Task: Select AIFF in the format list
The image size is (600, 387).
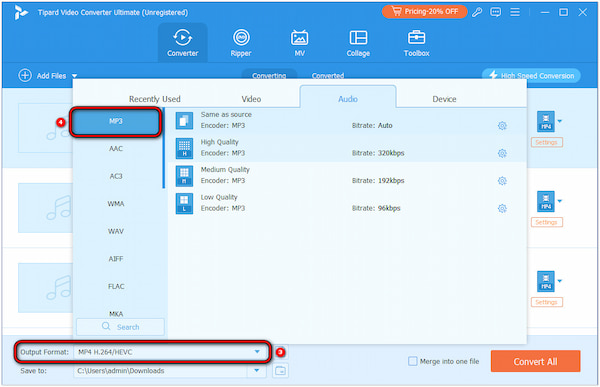Action: pos(116,259)
